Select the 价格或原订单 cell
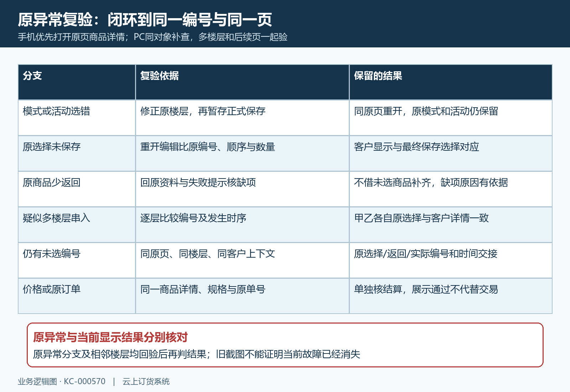The height and width of the screenshot is (392, 570). coord(77,296)
